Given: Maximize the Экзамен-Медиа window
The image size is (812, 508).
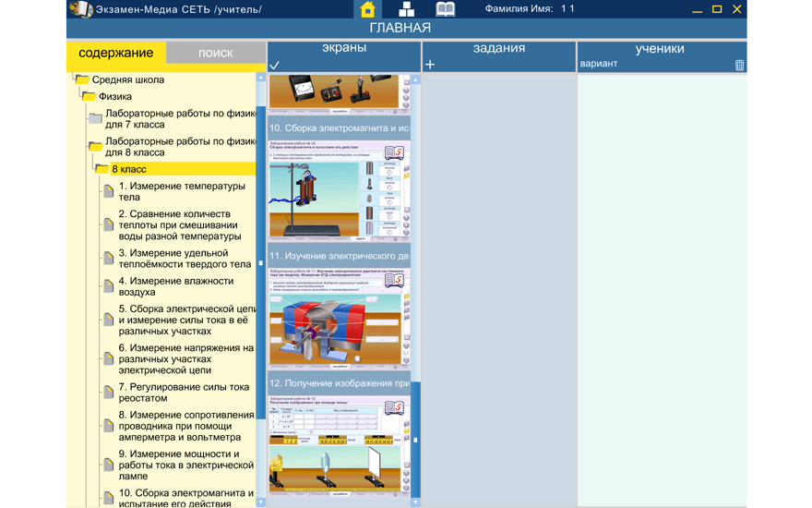Looking at the screenshot, I should click(717, 9).
